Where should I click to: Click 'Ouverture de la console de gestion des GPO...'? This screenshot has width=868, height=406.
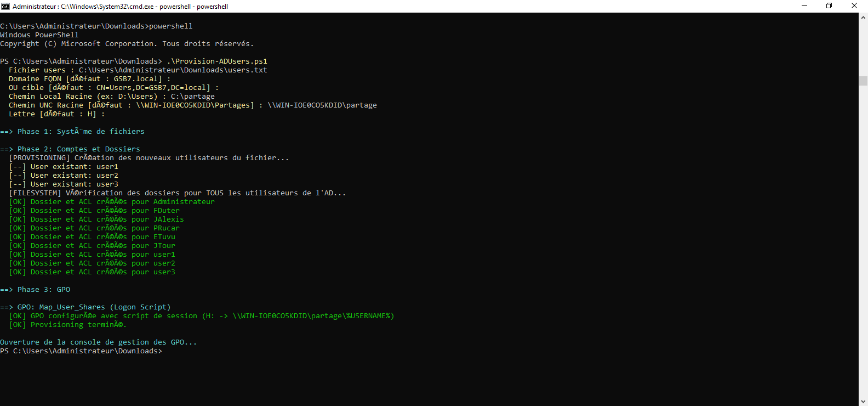tap(99, 342)
